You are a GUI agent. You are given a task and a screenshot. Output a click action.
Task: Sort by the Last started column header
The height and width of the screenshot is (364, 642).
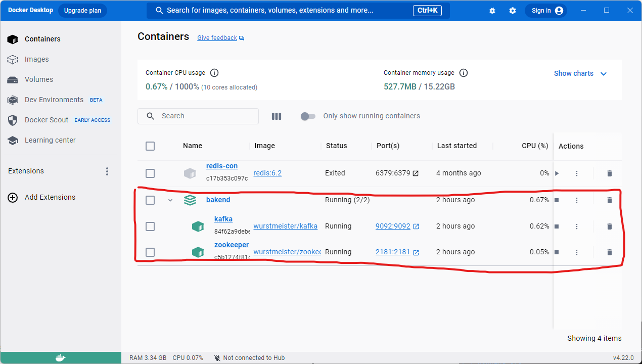[x=457, y=146]
